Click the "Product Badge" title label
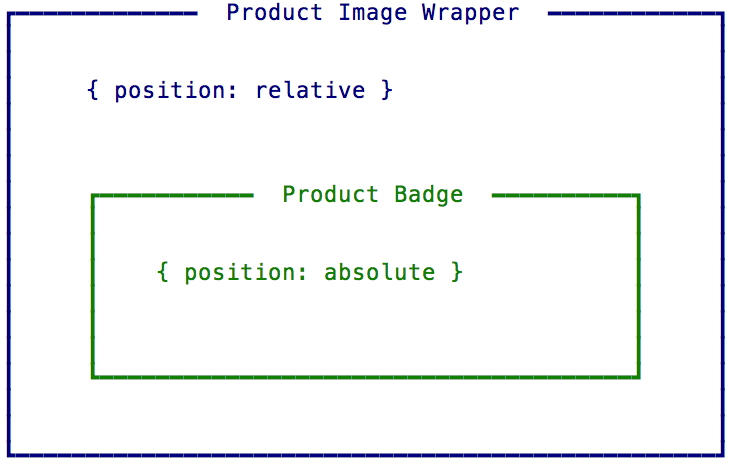 373,194
